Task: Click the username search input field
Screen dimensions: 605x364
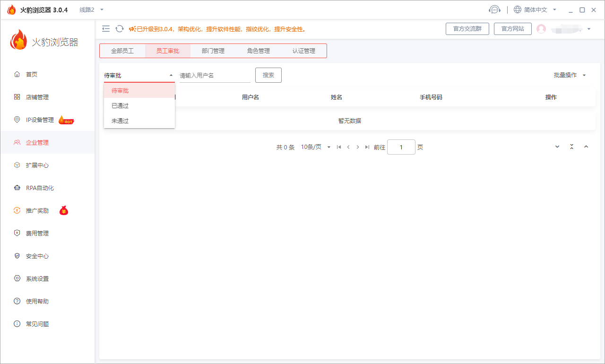Action: point(215,76)
